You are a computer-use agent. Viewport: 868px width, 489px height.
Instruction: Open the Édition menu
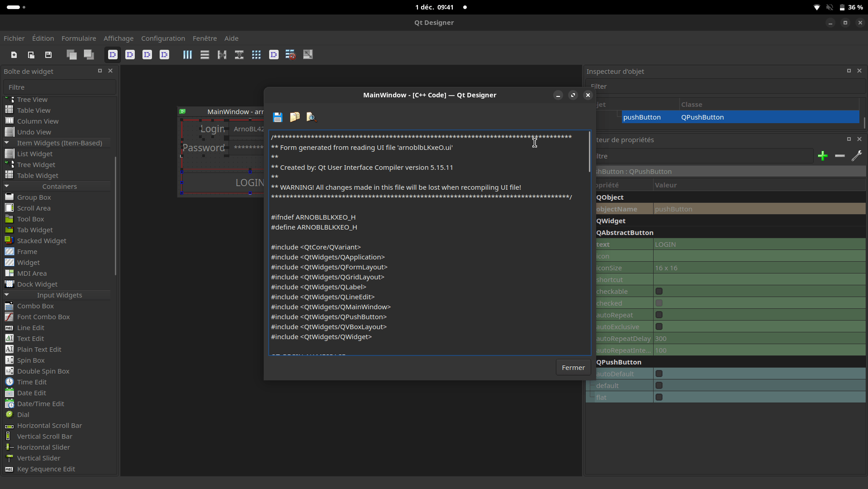43,38
